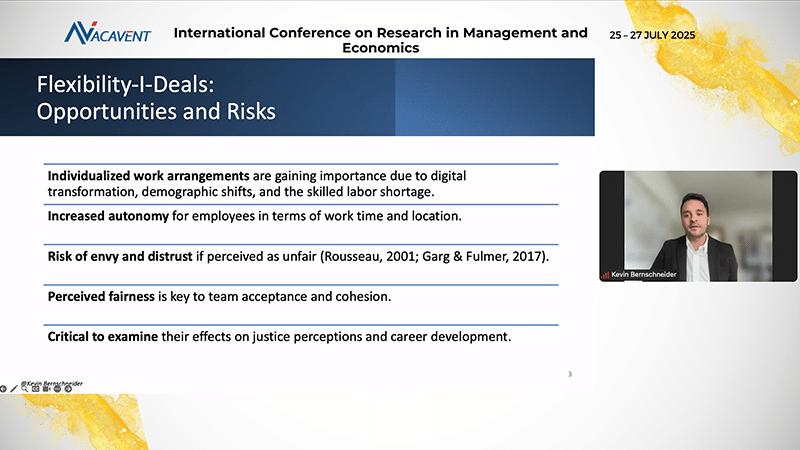Show all slides grid view

click(35, 387)
